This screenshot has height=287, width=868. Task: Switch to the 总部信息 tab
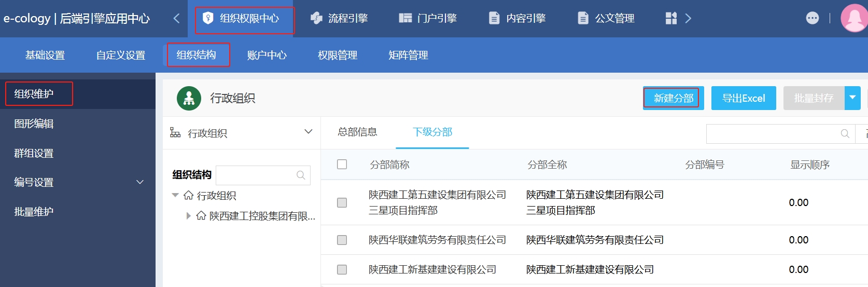click(x=357, y=132)
